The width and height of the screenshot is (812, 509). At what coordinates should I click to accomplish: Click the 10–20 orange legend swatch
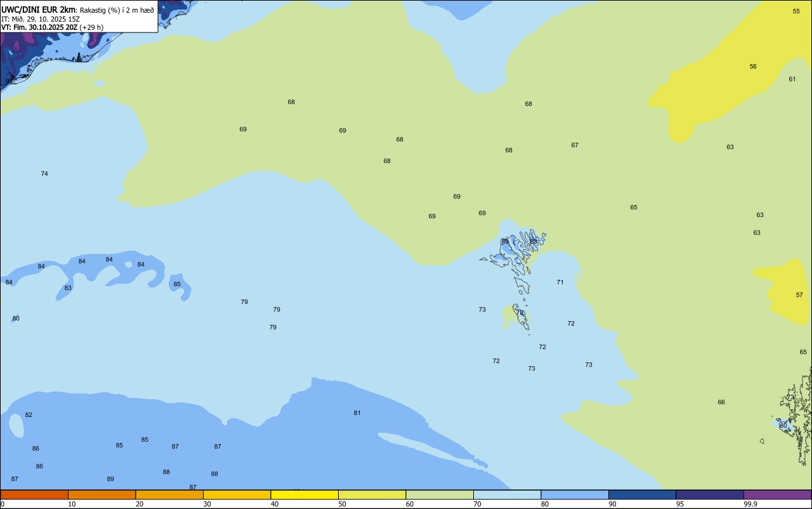tap(101, 494)
